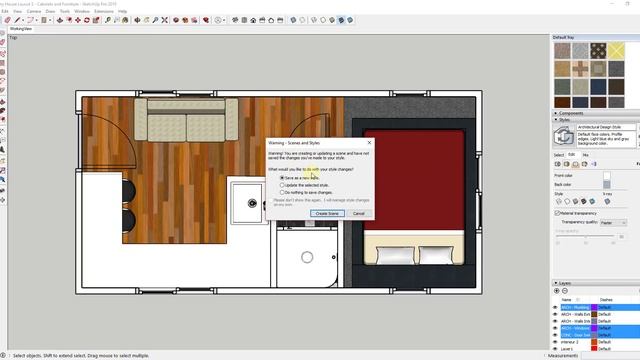Enable X-ray face style in toolbar
This screenshot has width=640, height=360.
point(293,20)
